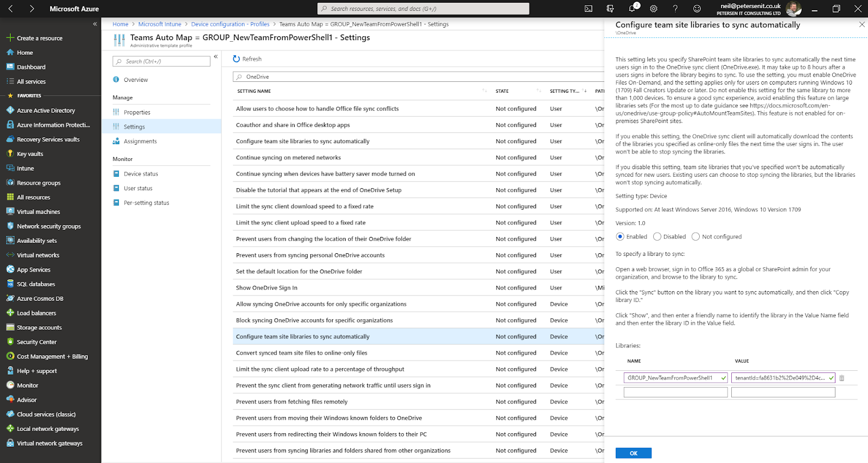This screenshot has width=868, height=463.
Task: Click Virtual machines sidebar icon
Action: [10, 211]
